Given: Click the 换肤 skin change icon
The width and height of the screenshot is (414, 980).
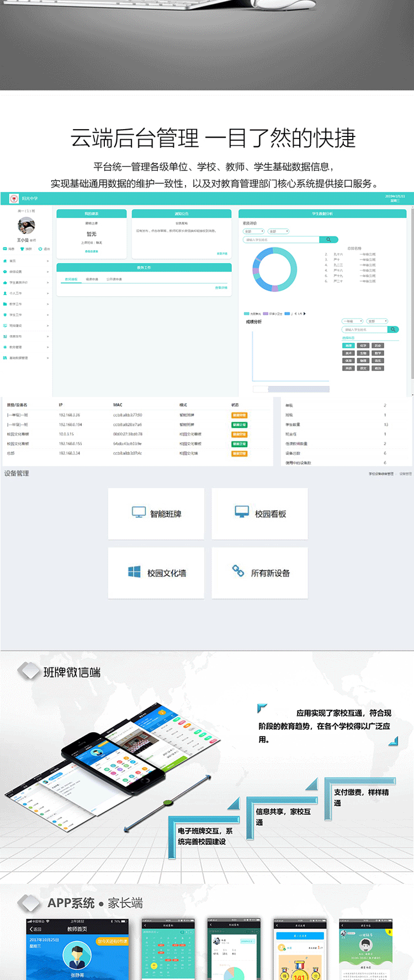Looking at the screenshot, I should pos(23,249).
